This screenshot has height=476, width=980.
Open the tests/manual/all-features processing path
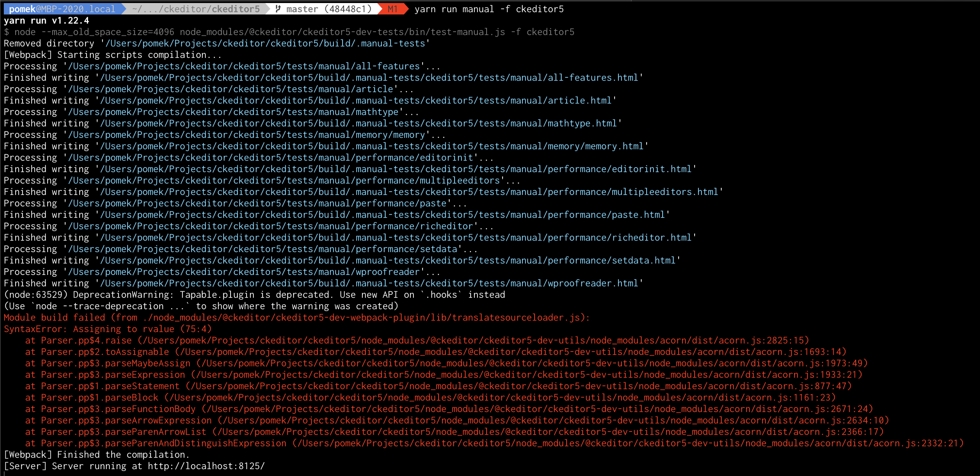click(x=244, y=66)
